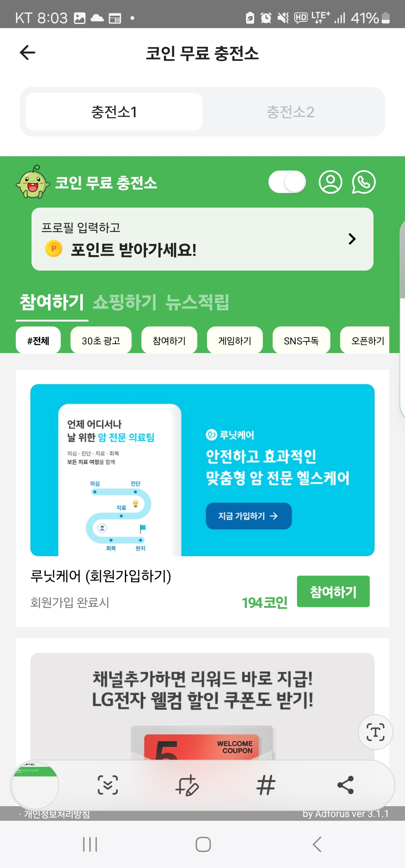The image size is (405, 868).
Task: Share the screenshot via share icon
Action: pyautogui.click(x=345, y=785)
